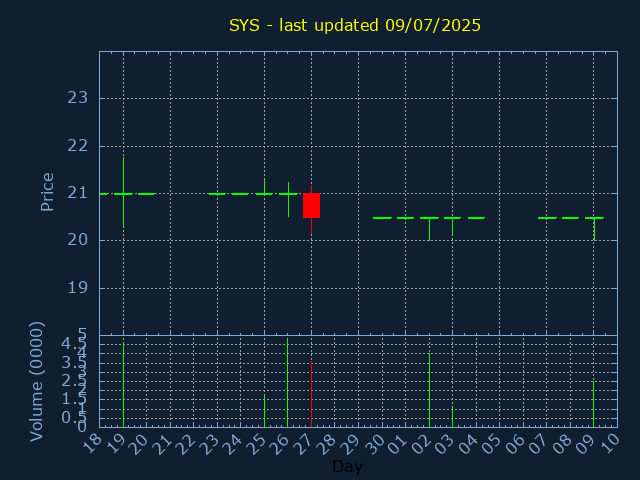The height and width of the screenshot is (480, 640).
Task: Click the flat green price dash on day 30
Action: coord(382,218)
